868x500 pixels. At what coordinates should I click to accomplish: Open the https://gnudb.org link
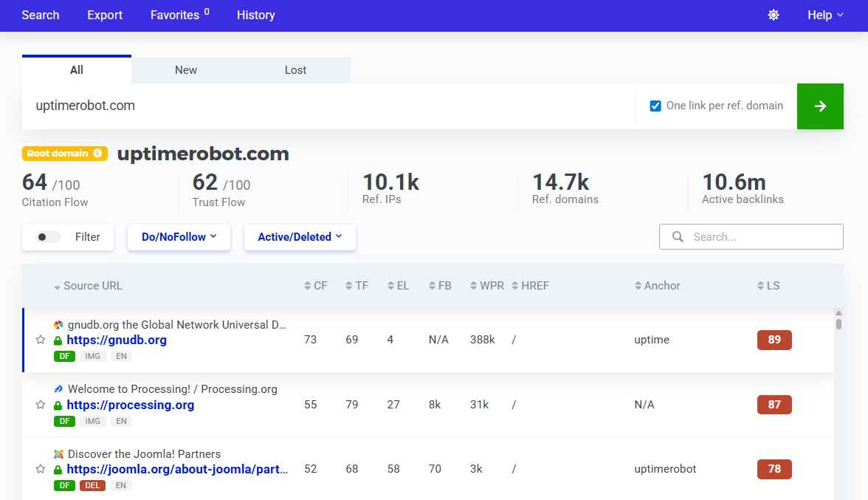point(117,340)
